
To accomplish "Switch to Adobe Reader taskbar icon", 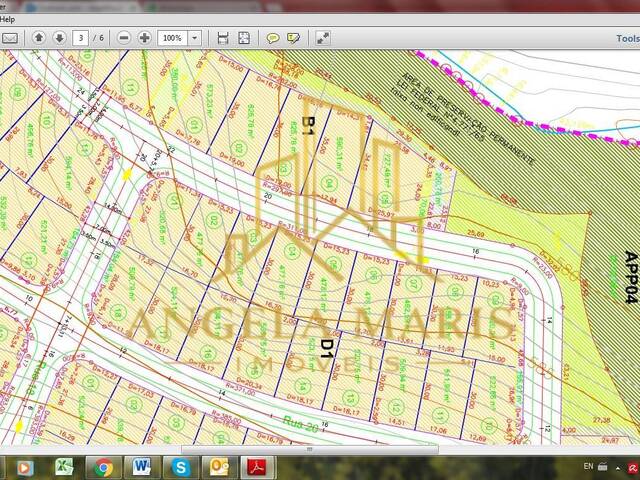I will pyautogui.click(x=258, y=468).
